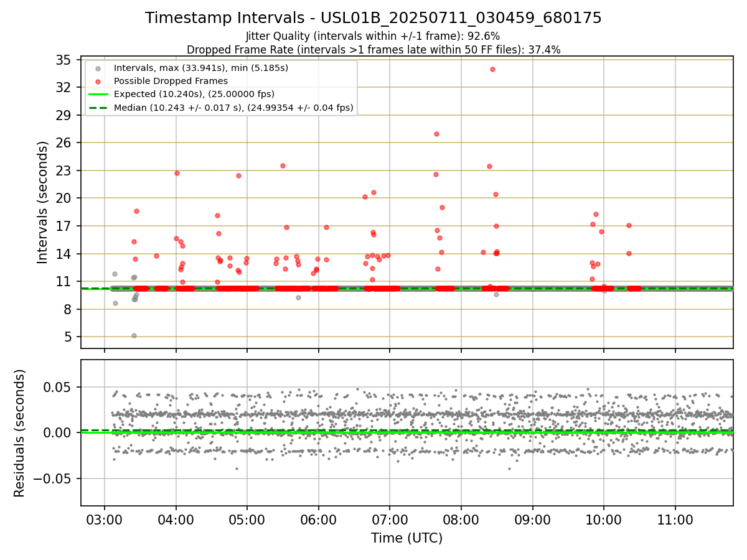Click the '14' tick on intervals axis

63,254
